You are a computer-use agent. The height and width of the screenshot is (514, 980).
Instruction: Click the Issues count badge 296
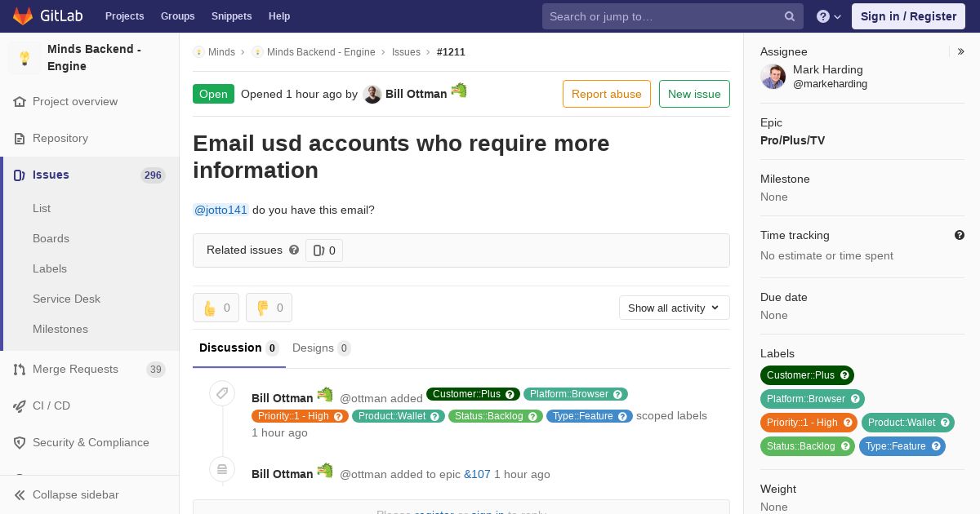click(153, 175)
